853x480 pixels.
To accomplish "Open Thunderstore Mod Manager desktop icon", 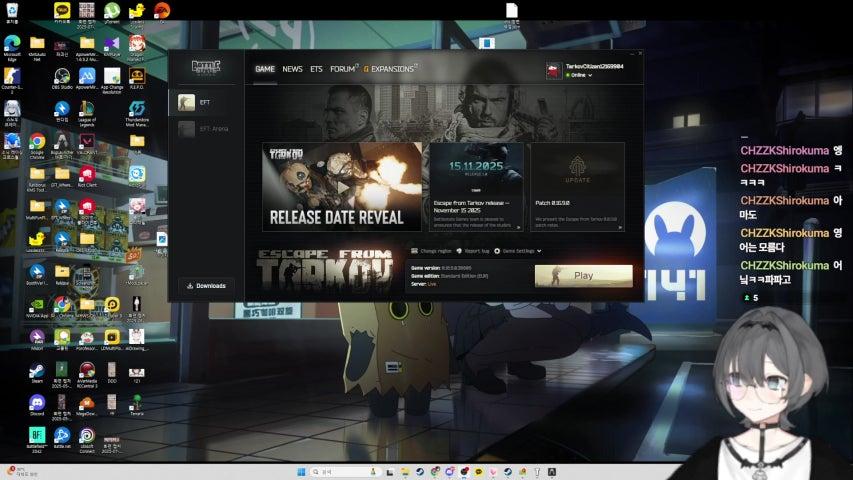I will click(x=137, y=113).
